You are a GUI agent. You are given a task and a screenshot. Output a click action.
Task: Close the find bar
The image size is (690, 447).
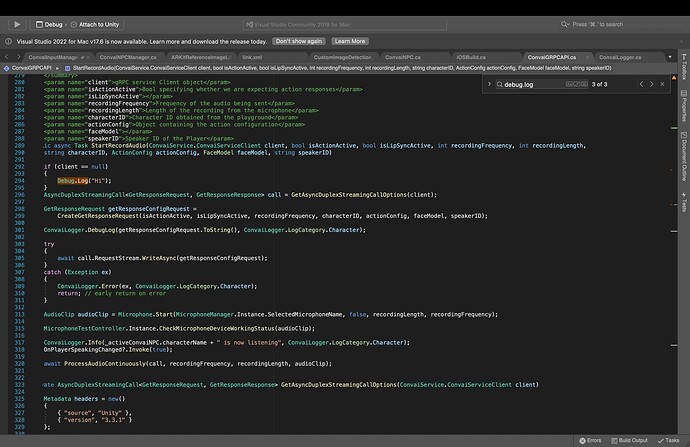point(662,84)
